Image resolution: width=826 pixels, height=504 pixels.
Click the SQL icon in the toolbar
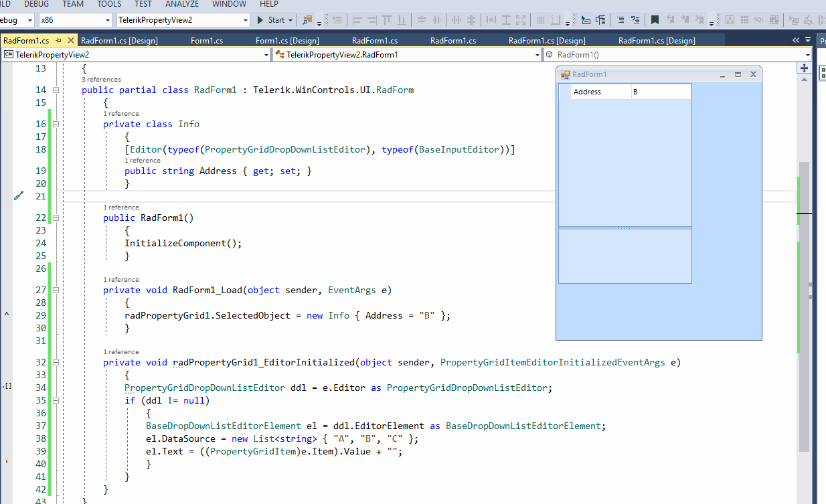pyautogui.click(x=758, y=20)
